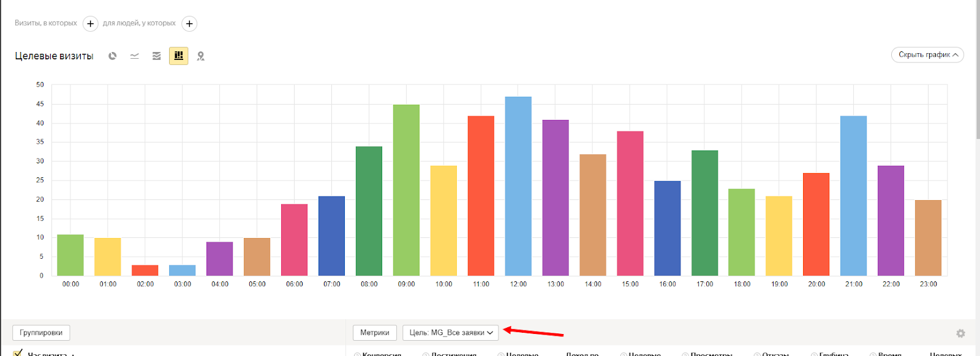Image resolution: width=980 pixels, height=356 pixels.
Task: Add condition next to 'Визиты, в которых'
Action: click(90, 24)
